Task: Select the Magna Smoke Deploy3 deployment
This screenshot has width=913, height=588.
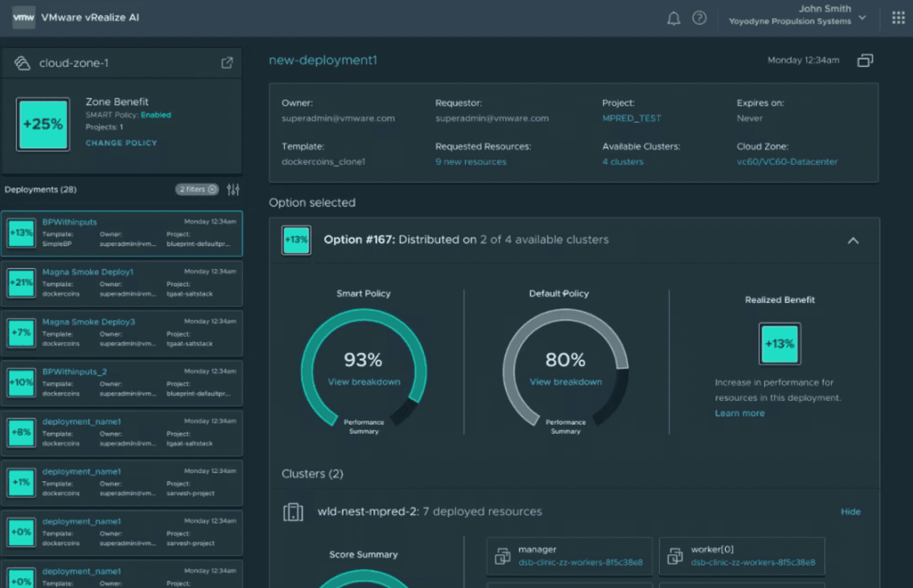Action: [x=122, y=333]
